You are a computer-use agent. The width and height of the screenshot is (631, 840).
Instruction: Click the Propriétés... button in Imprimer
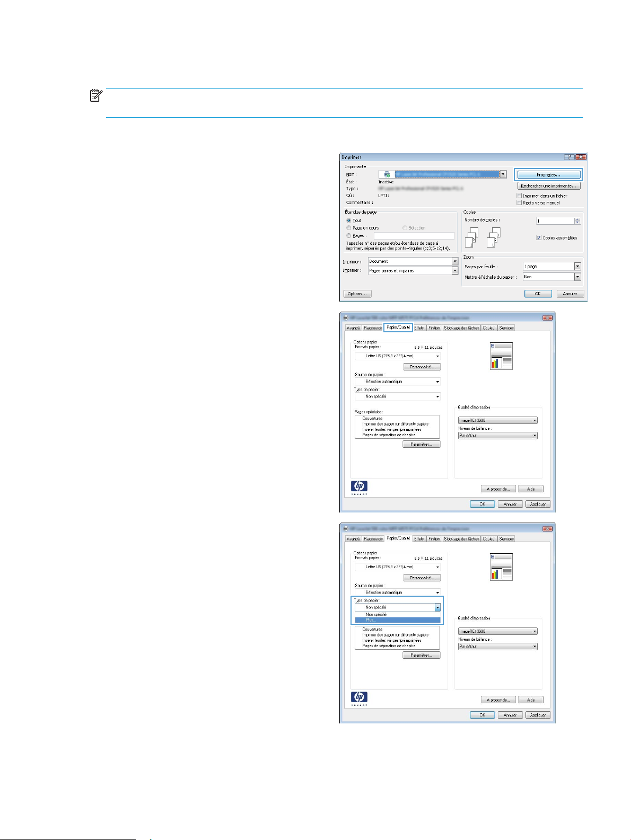point(548,175)
